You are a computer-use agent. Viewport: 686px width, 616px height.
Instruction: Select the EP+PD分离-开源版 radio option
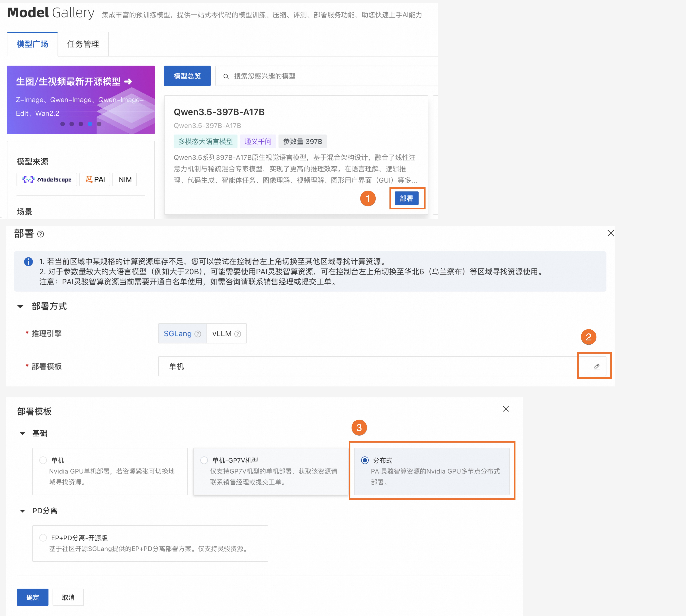point(43,538)
